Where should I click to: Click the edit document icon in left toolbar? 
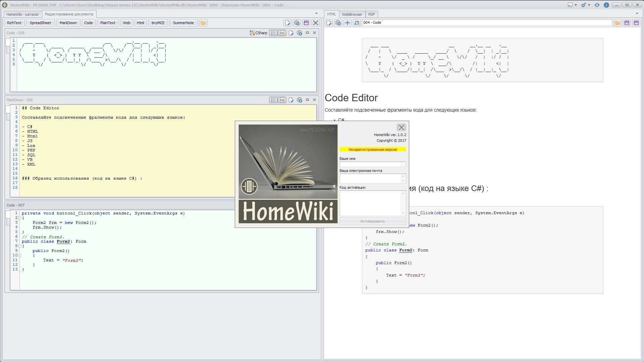pos(287,23)
